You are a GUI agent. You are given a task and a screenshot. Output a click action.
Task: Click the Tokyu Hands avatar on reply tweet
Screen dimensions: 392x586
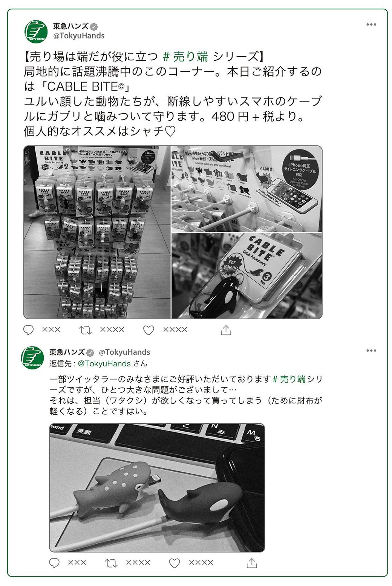coord(32,358)
